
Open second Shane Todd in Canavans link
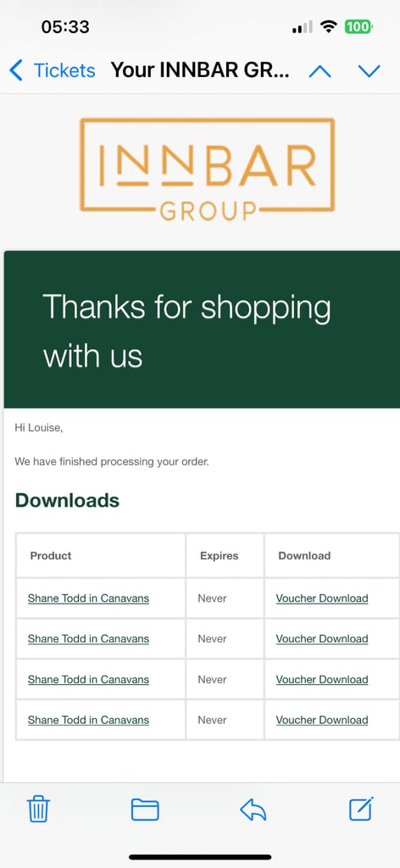[88, 639]
